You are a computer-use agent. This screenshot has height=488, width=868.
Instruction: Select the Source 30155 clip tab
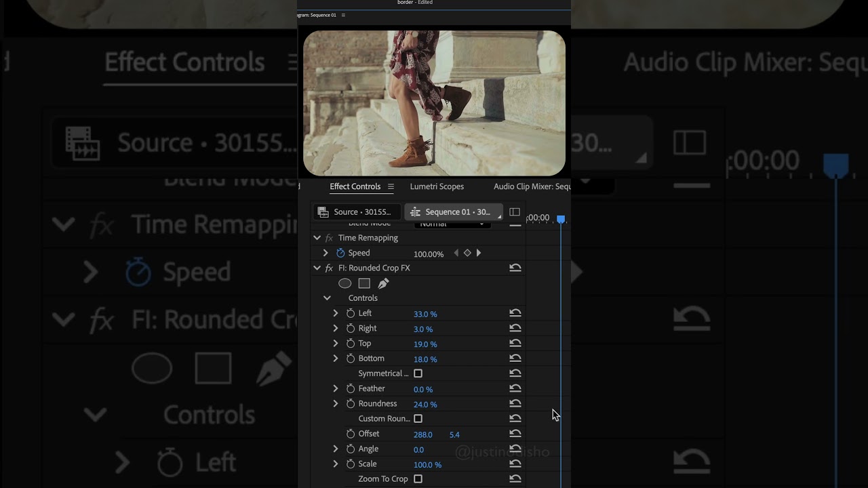(x=357, y=212)
